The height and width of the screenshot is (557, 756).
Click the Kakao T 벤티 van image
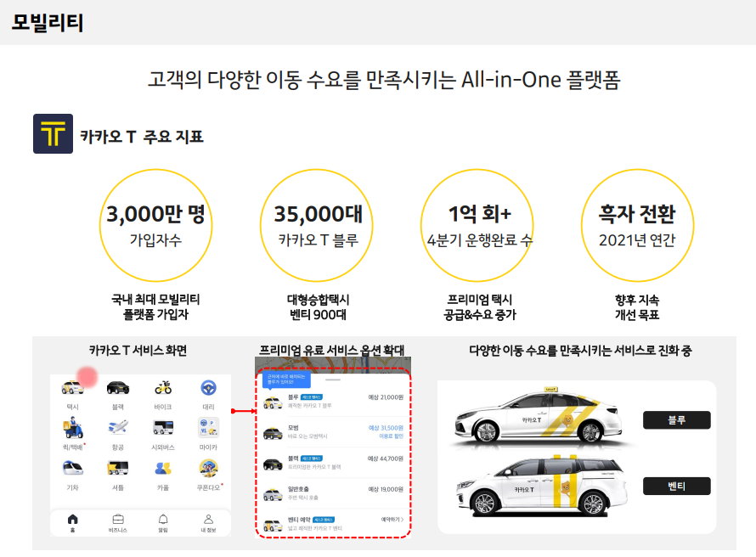click(x=541, y=485)
